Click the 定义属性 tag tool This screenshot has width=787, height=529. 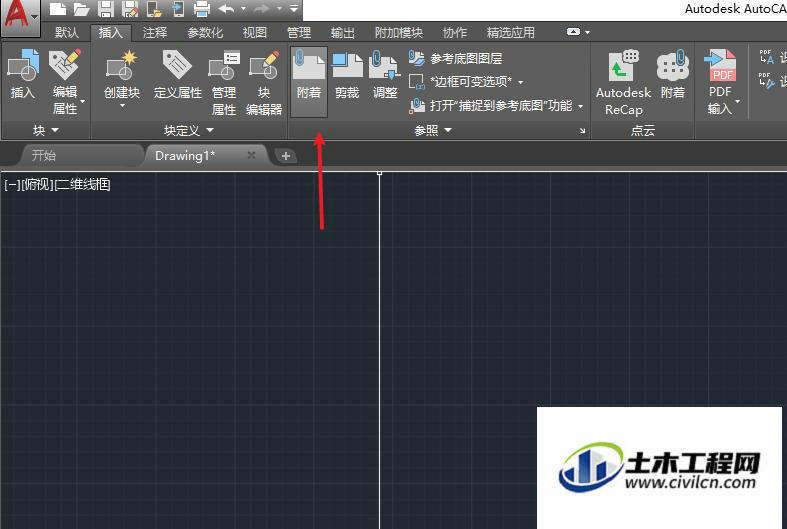(177, 74)
